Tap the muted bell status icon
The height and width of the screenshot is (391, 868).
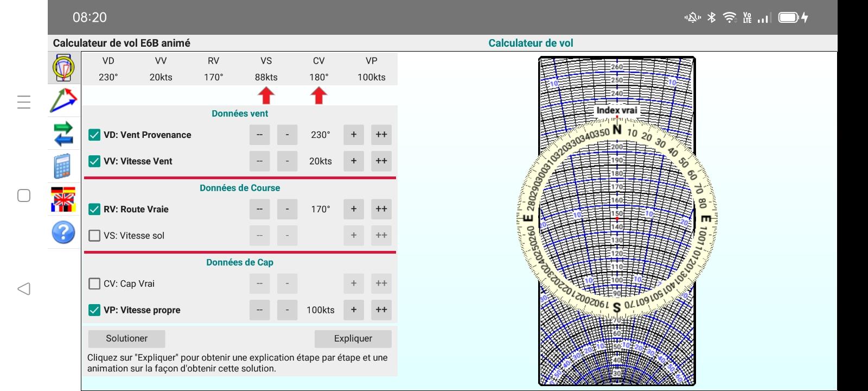tap(693, 17)
